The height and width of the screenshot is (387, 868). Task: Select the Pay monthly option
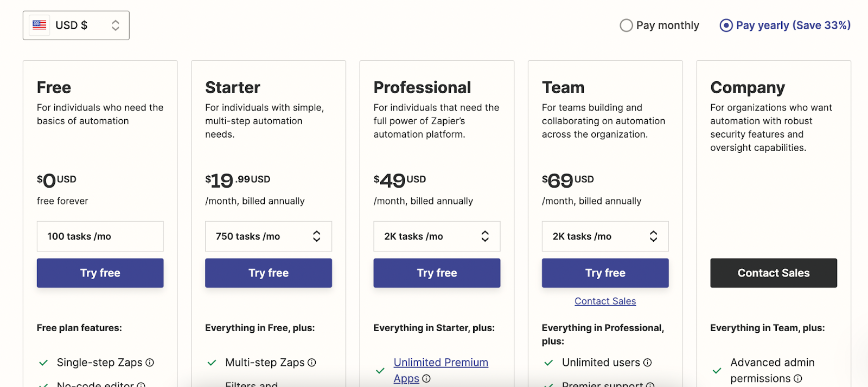[627, 25]
